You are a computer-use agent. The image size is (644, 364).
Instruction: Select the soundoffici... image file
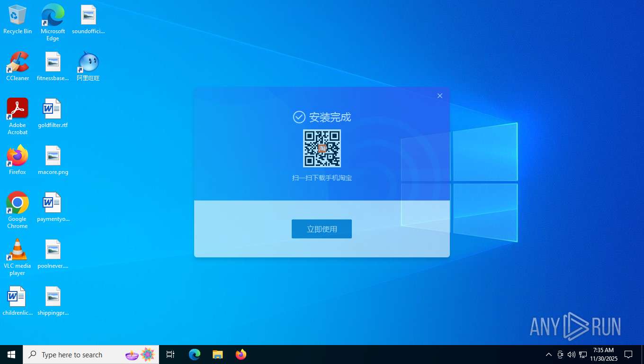point(88,20)
